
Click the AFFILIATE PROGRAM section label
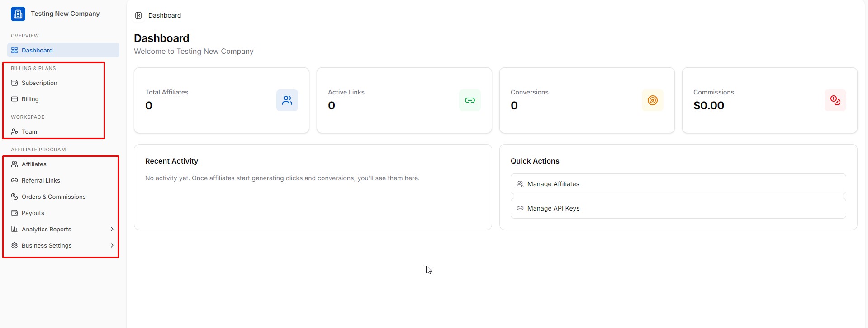(38, 150)
